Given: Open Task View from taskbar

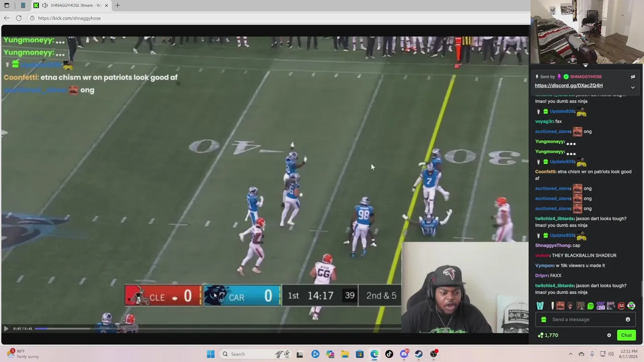Looking at the screenshot, I should [300, 354].
